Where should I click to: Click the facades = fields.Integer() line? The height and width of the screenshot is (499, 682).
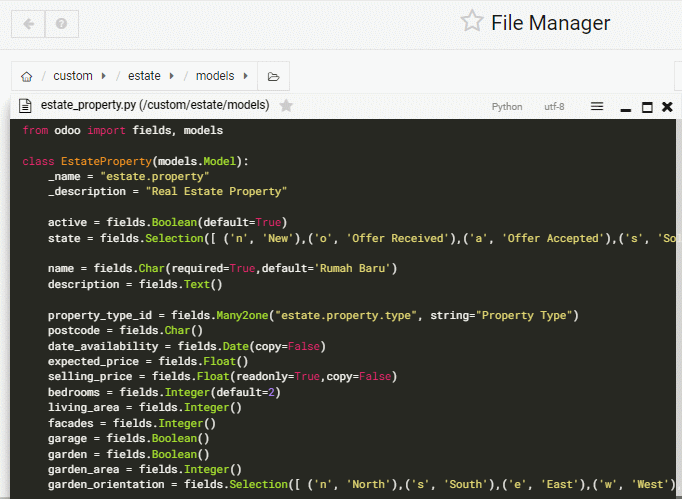132,423
